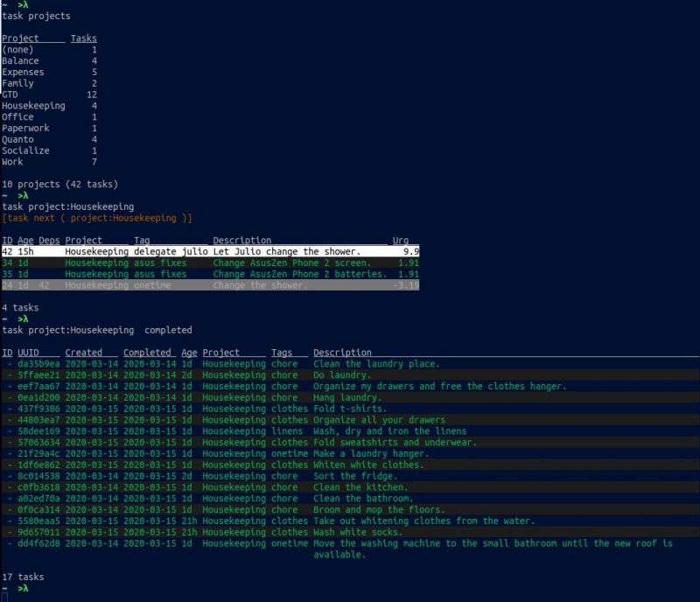Screen dimensions: 700x602
Task: Click the "task projects" command line
Action: [36, 16]
